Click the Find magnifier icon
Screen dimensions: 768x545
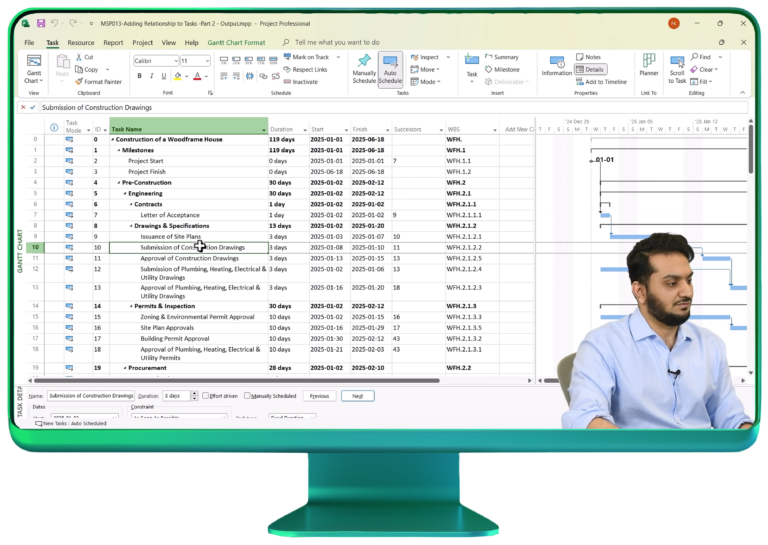pyautogui.click(x=695, y=57)
